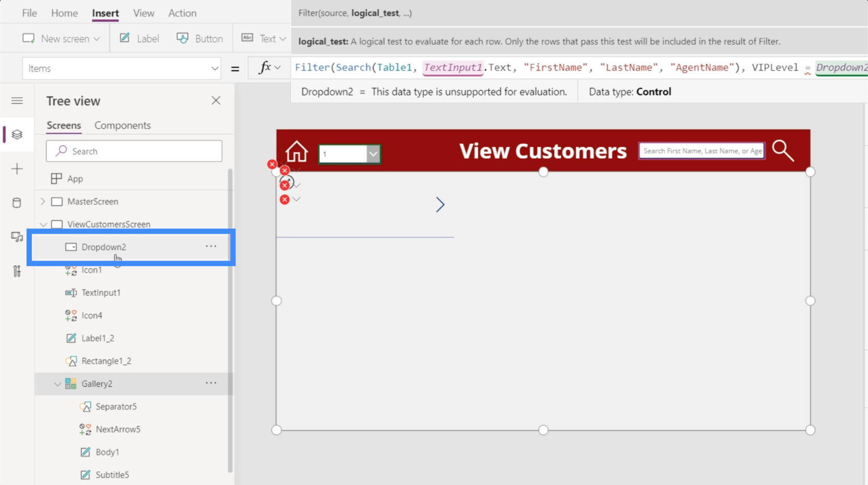The height and width of the screenshot is (485, 868).
Task: Select Gallery2 in the tree
Action: tap(97, 384)
